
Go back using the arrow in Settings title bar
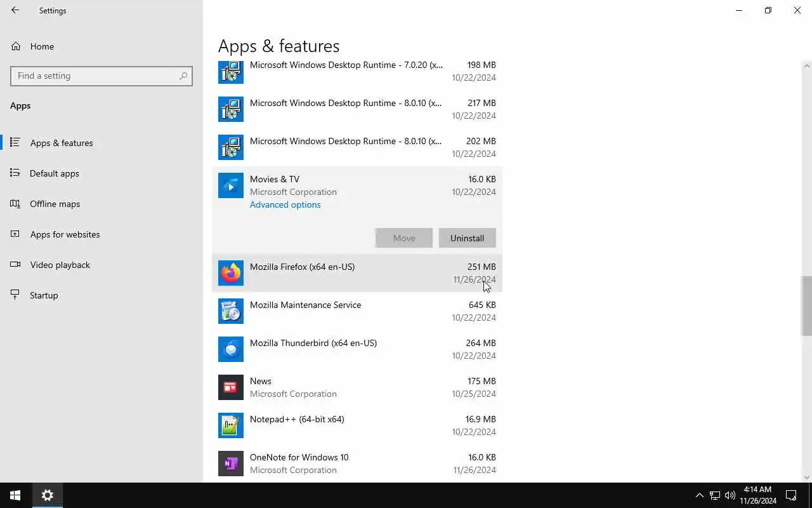tap(15, 10)
